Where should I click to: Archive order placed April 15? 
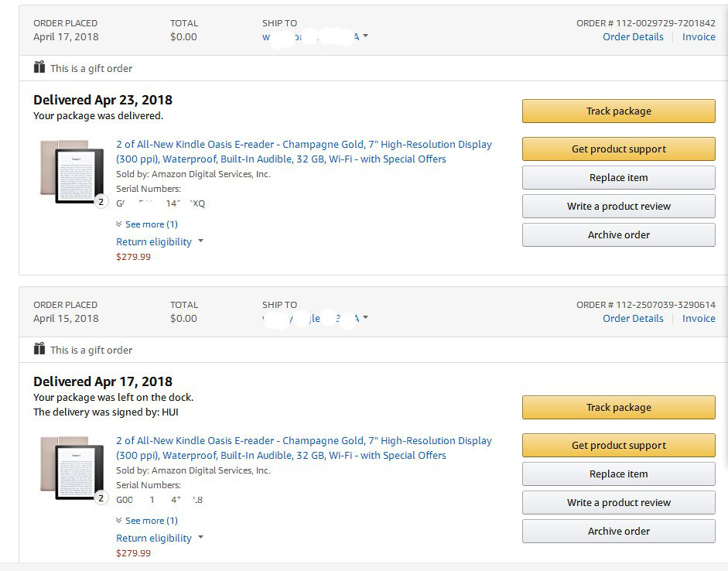tap(618, 531)
